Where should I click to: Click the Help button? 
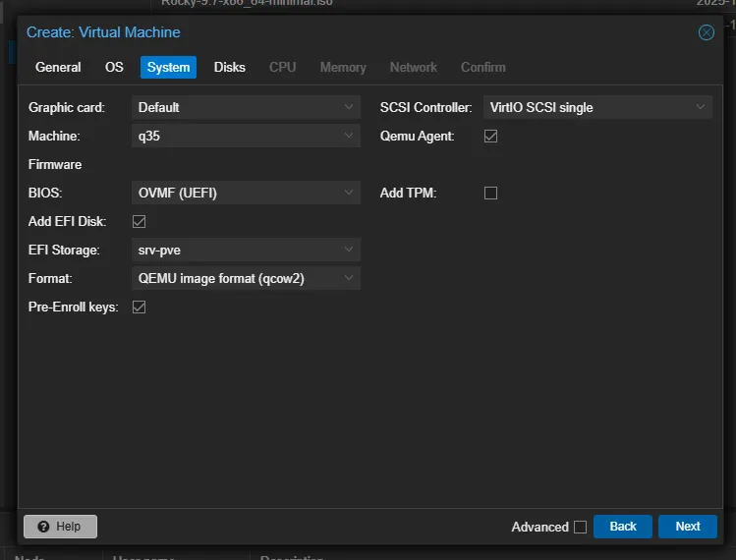[x=60, y=527]
